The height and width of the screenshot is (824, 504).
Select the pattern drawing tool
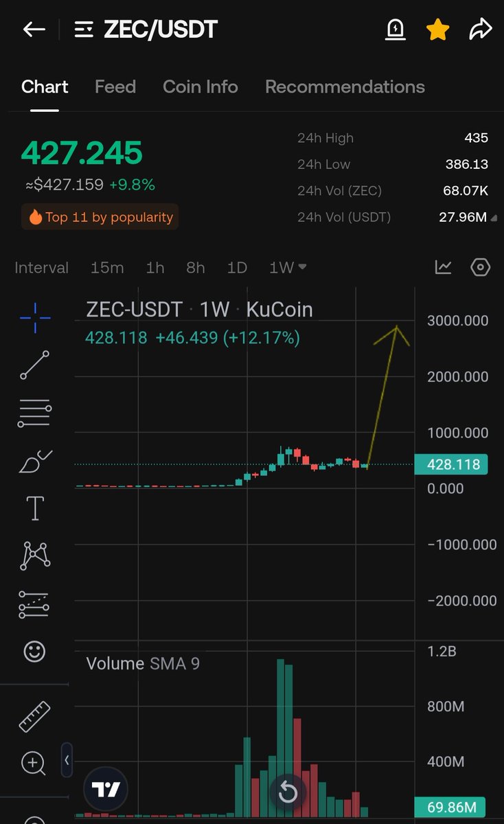pos(35,555)
